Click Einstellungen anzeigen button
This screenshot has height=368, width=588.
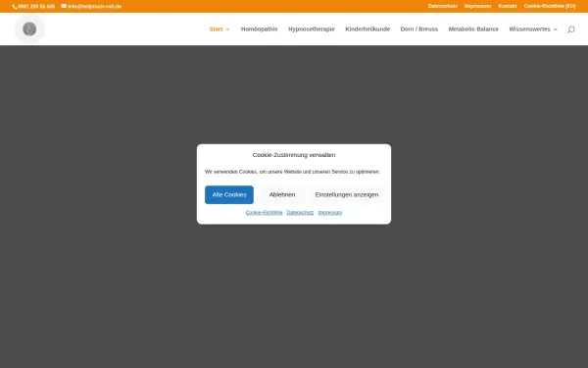pos(347,194)
